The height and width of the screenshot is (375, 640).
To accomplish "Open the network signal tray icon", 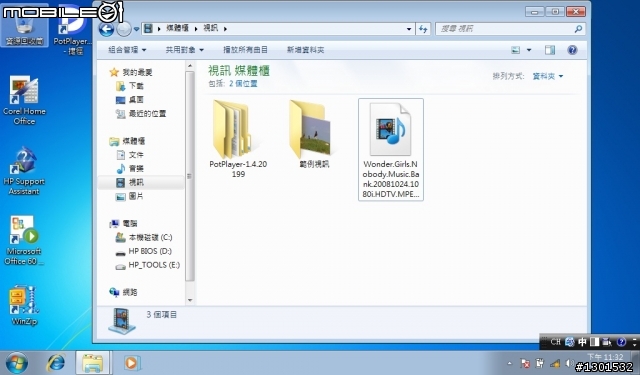I will point(554,363).
